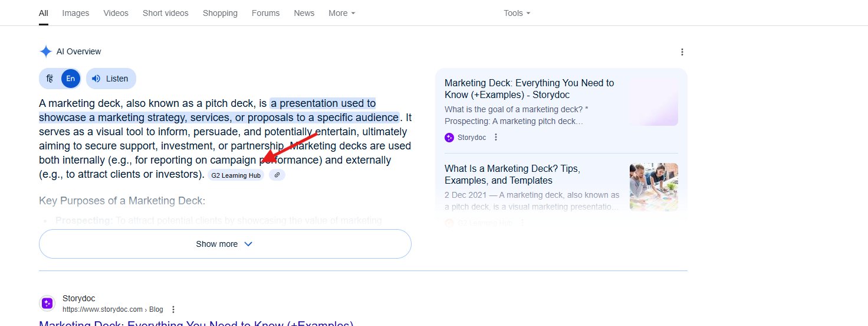Click the G2 Learning Hub source chip

[236, 175]
